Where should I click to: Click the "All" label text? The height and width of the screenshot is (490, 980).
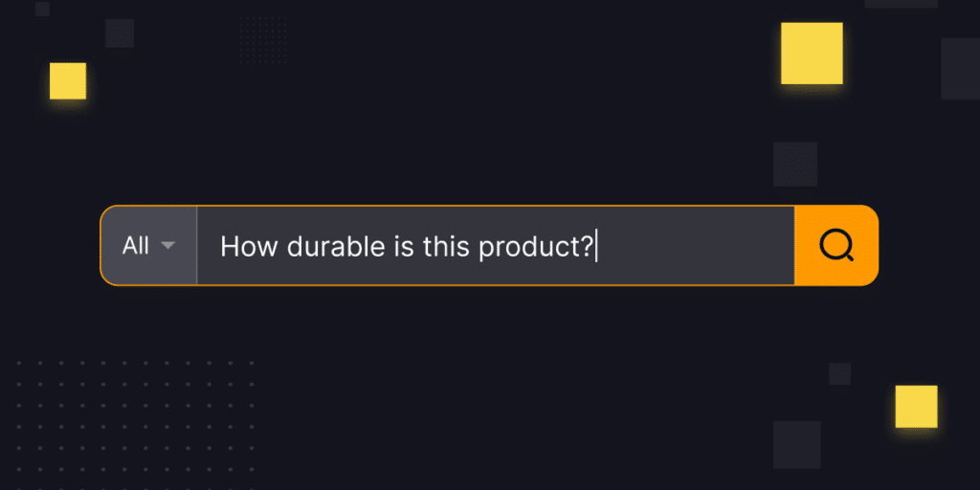pos(136,246)
